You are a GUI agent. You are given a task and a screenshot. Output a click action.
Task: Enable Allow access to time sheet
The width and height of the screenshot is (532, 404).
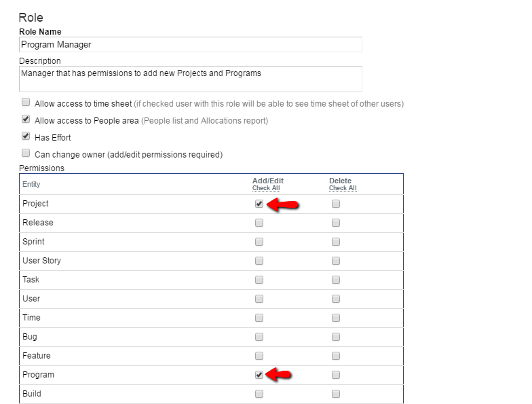(26, 103)
